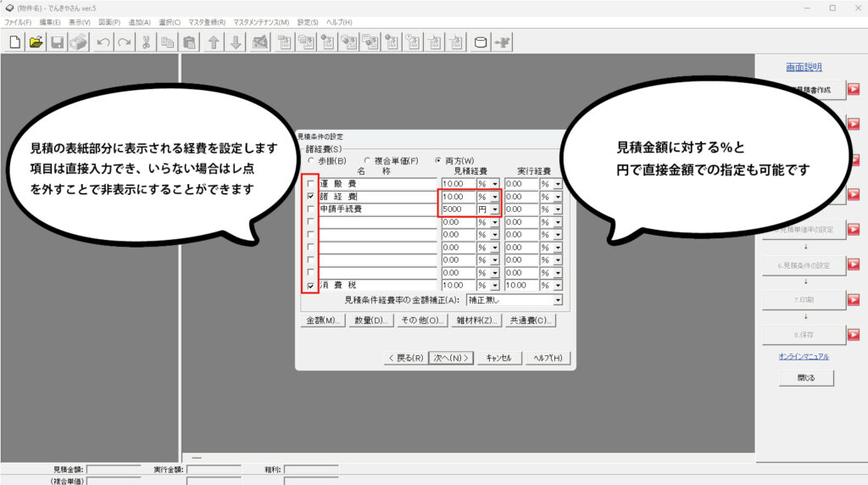Undo the last action
Viewport: 868px width, 485px height.
tap(103, 42)
